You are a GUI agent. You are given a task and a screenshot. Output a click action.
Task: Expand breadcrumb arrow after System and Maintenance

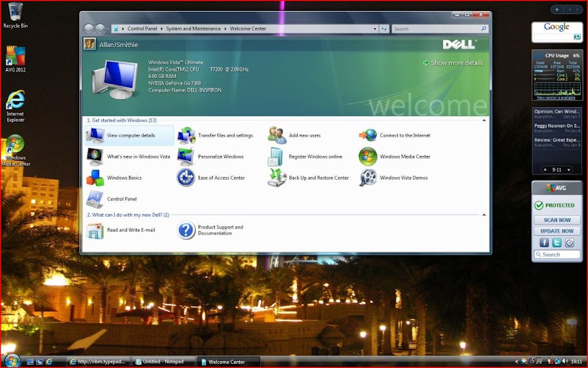(226, 28)
